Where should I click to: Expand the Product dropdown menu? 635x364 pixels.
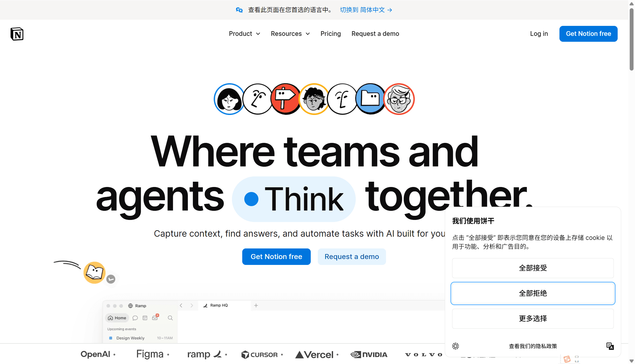coord(245,34)
